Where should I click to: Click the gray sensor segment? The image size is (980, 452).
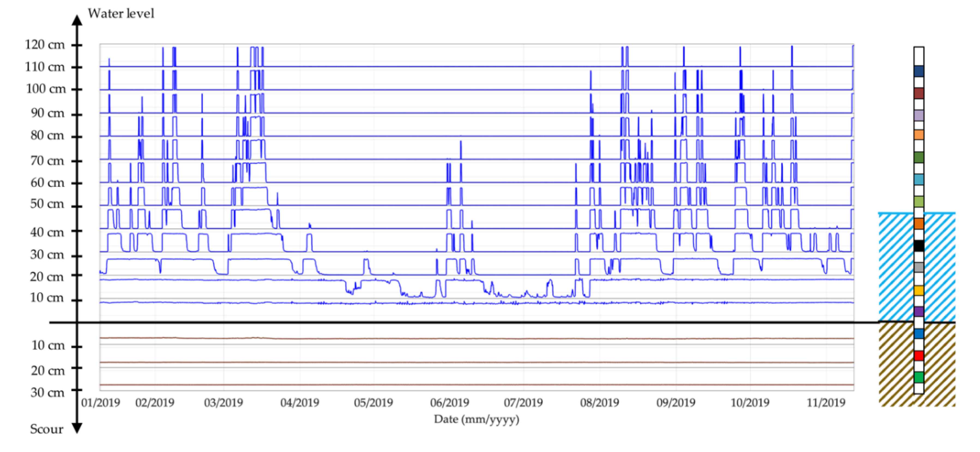coord(918,268)
